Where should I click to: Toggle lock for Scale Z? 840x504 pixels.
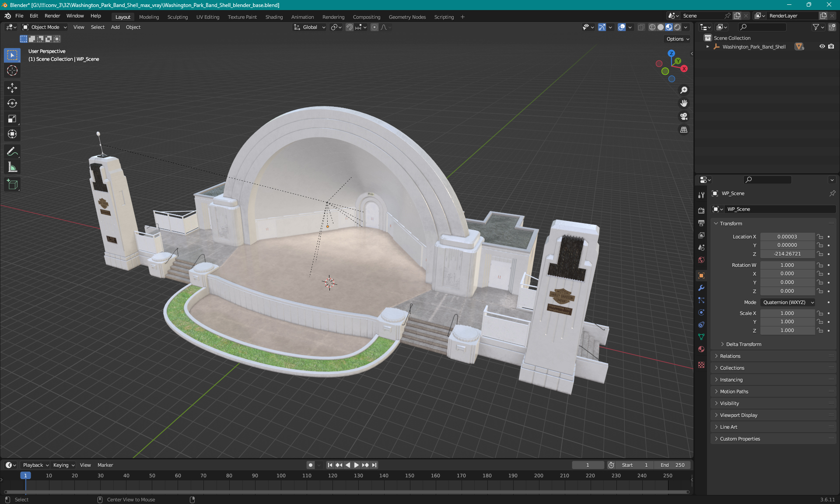coord(820,330)
